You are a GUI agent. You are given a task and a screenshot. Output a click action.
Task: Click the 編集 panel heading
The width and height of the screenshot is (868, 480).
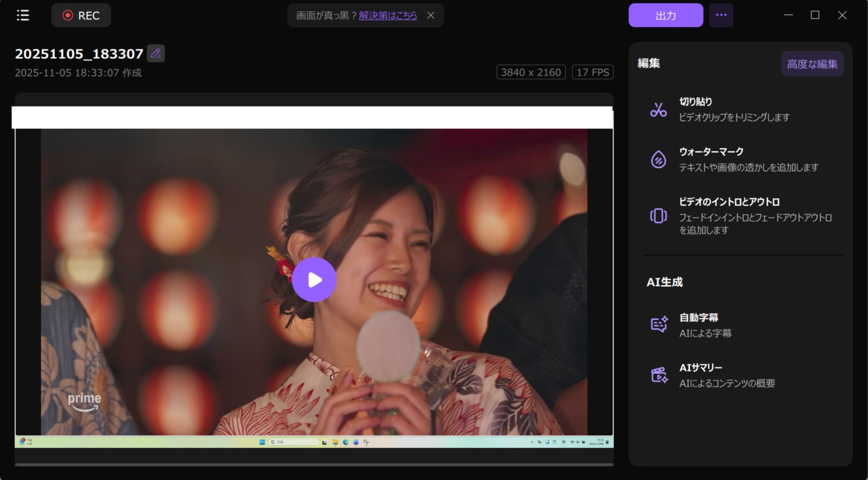649,63
